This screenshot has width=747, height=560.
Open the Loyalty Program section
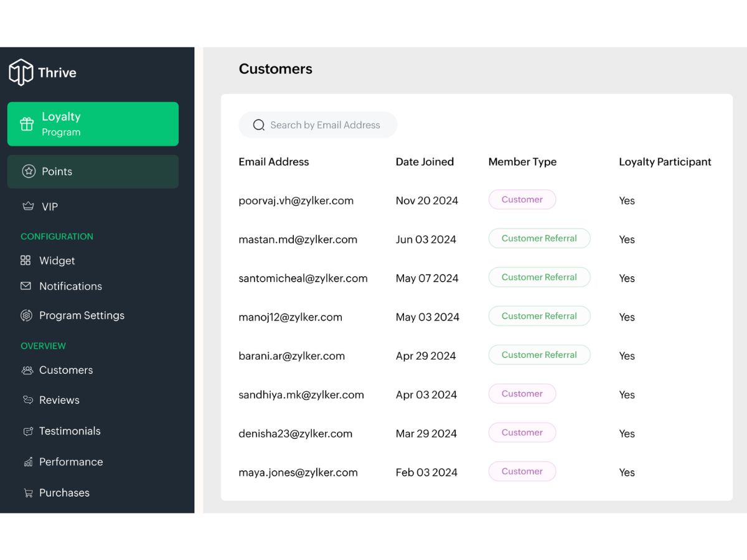tap(93, 124)
